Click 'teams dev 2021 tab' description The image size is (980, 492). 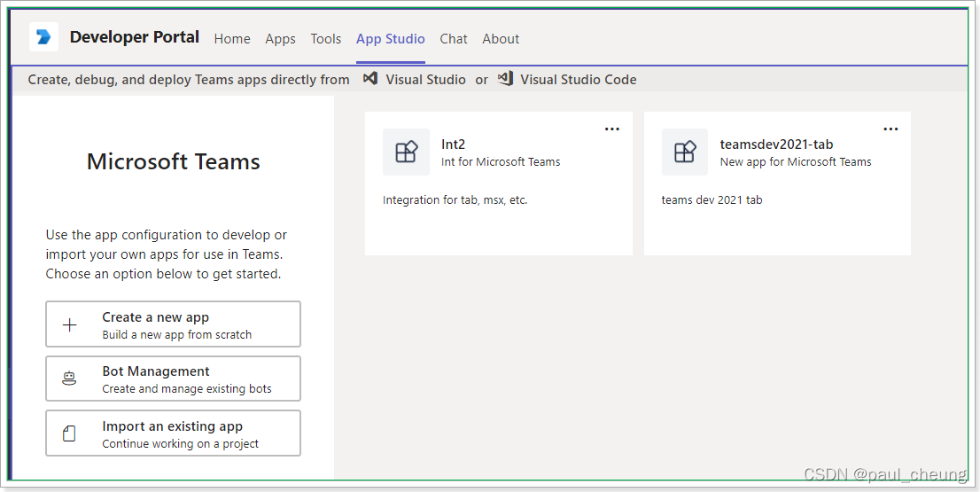tap(712, 200)
